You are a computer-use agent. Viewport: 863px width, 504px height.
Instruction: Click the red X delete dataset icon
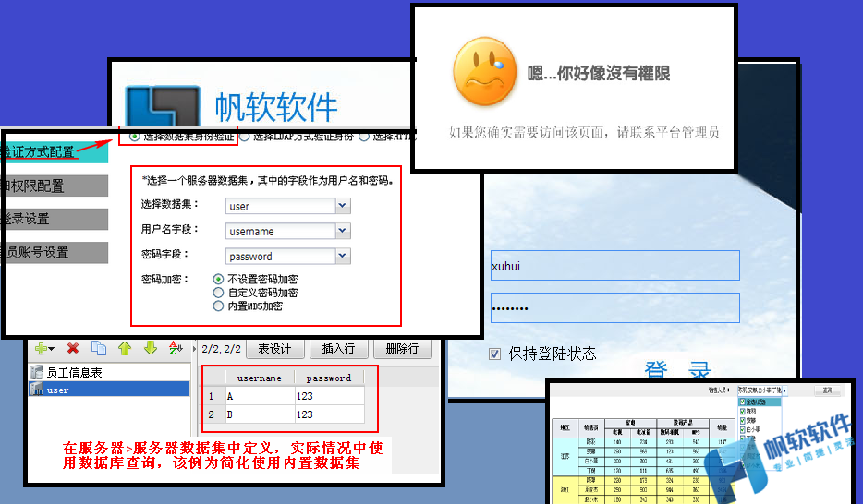73,348
